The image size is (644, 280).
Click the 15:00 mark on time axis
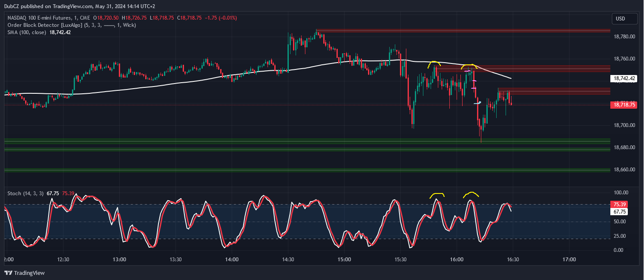click(x=344, y=260)
